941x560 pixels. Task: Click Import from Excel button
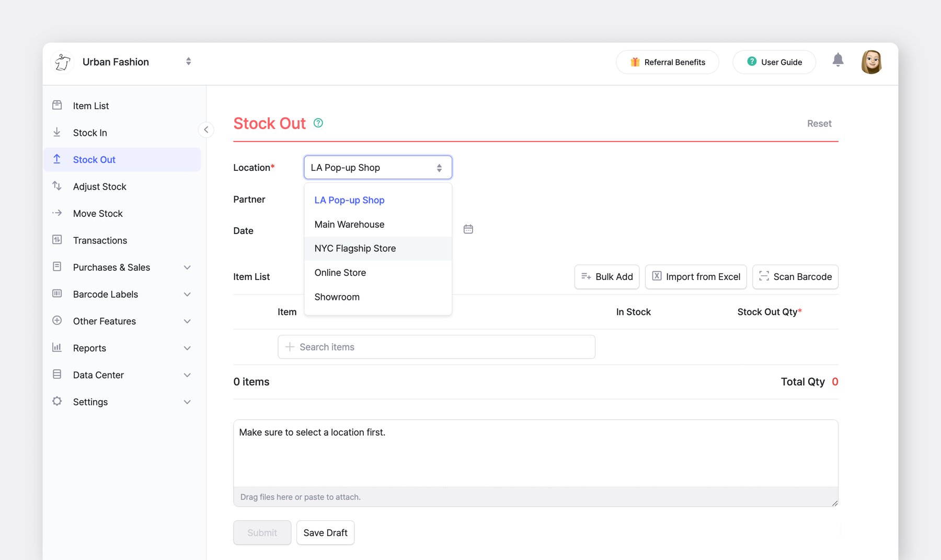tap(695, 277)
